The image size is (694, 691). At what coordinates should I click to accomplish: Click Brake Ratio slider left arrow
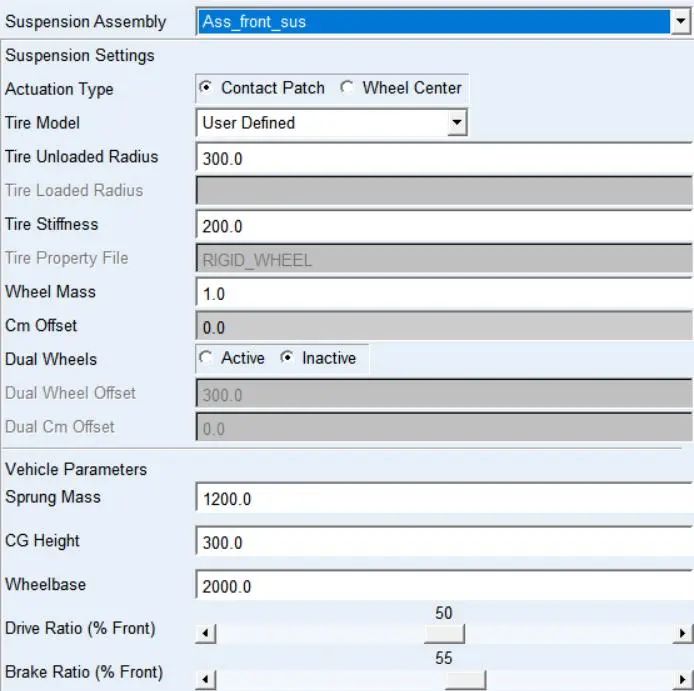coord(205,679)
